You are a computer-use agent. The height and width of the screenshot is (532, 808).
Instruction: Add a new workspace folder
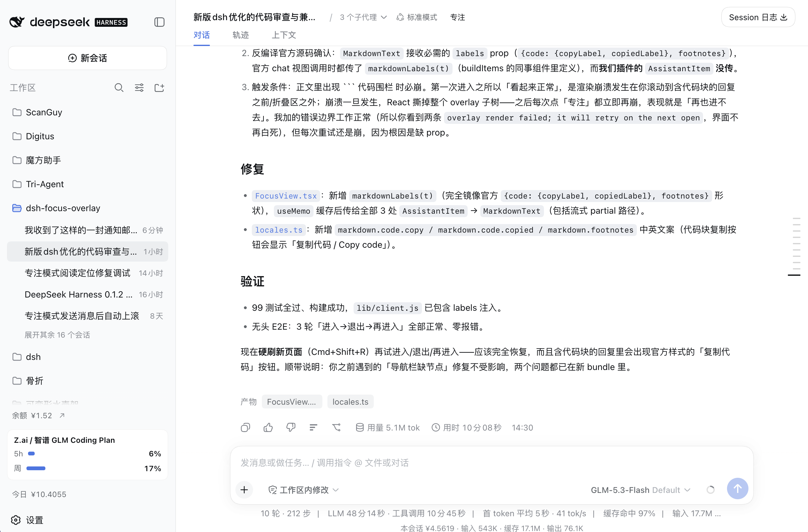coord(159,88)
